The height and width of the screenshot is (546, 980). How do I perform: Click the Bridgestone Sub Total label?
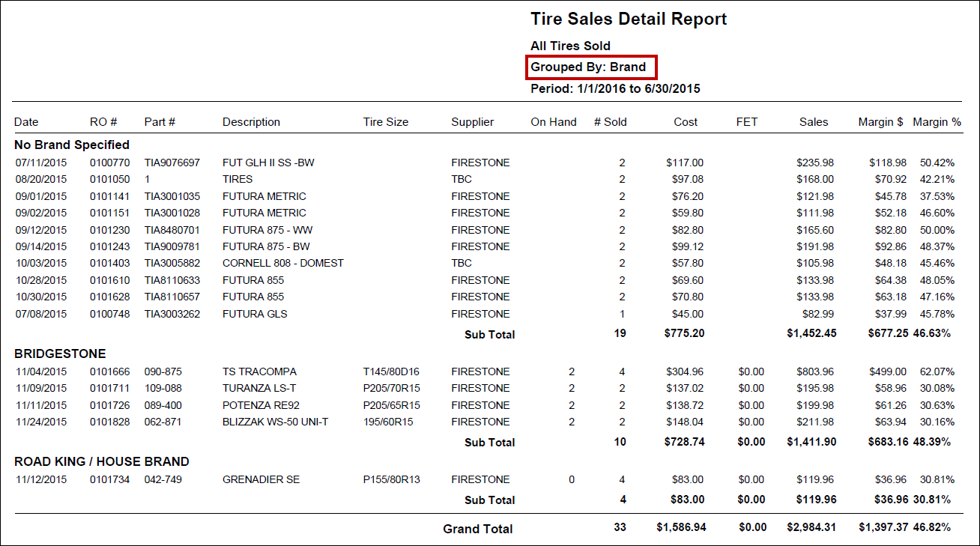489,443
